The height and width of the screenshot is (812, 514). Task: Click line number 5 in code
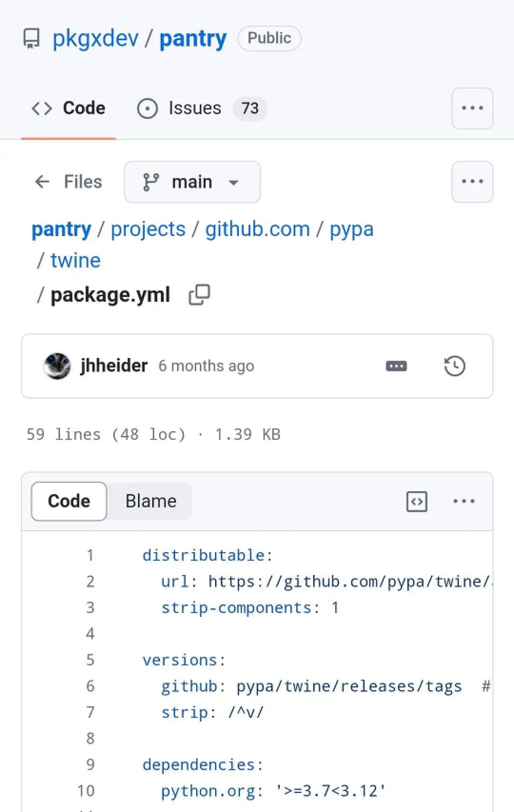[x=90, y=660]
